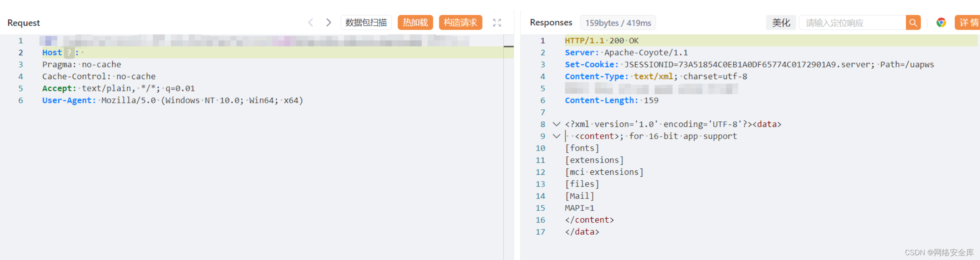Click the 159bytes / 419ms response info tag
Viewport: 980px width, 260px height.
point(618,23)
